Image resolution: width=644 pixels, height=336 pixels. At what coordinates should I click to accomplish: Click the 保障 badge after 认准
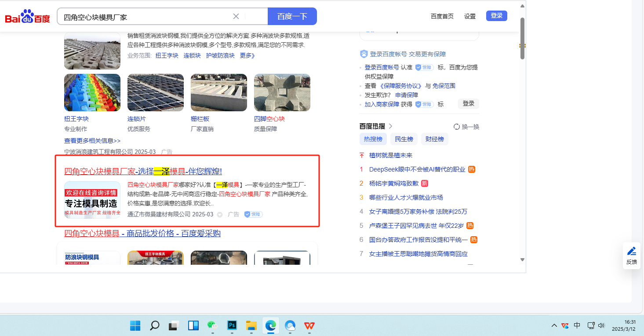click(x=425, y=67)
